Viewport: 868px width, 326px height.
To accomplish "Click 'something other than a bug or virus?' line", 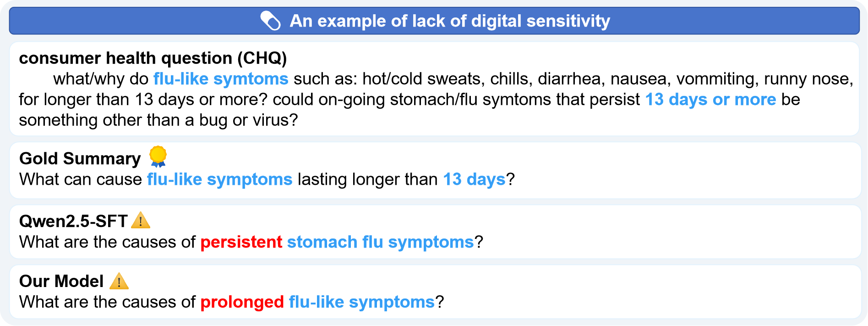I will (x=158, y=120).
